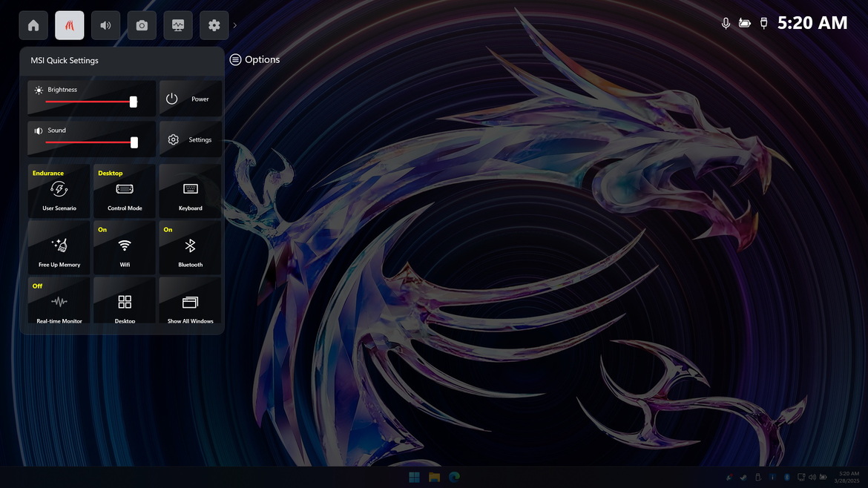Open the Keyboard tile

(x=191, y=191)
